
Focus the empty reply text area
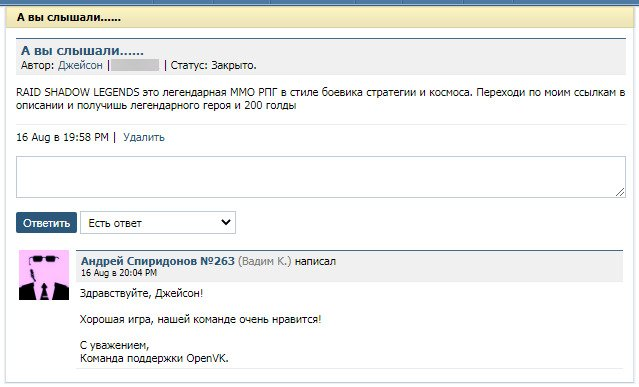pos(321,177)
